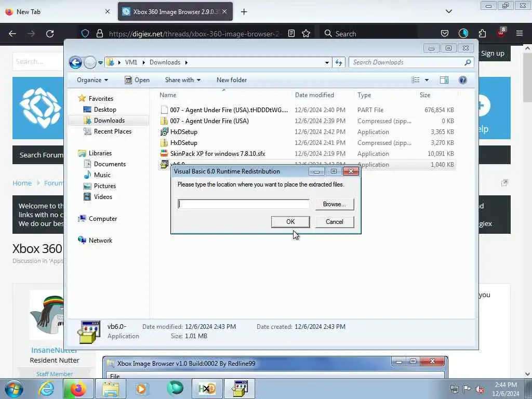Open Network in the navigation pane

point(100,240)
